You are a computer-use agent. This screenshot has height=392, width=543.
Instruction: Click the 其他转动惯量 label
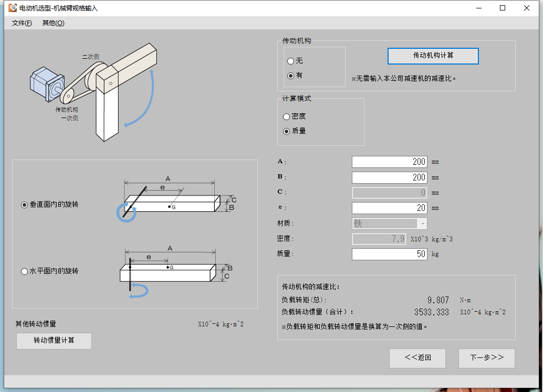[x=36, y=324]
